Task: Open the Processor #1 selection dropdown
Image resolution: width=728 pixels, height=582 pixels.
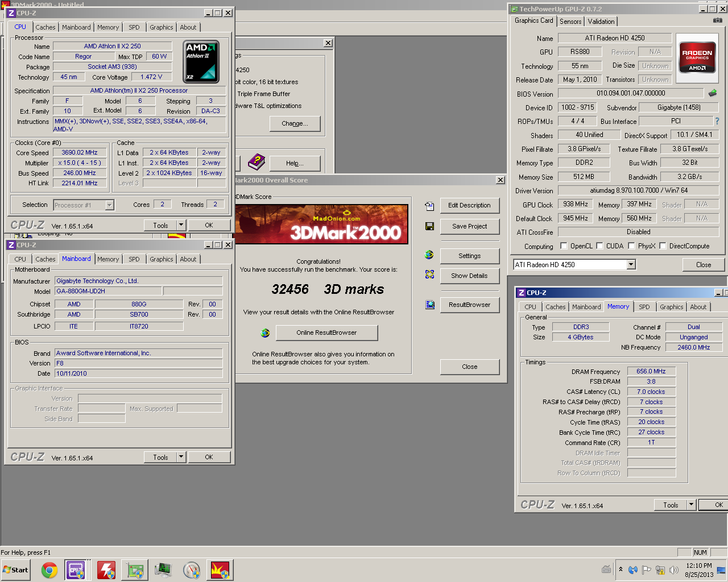Action: (x=110, y=205)
